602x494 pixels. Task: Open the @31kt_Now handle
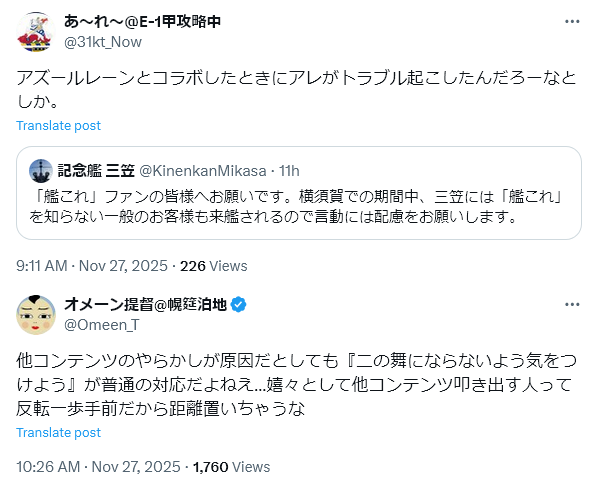pos(103,41)
